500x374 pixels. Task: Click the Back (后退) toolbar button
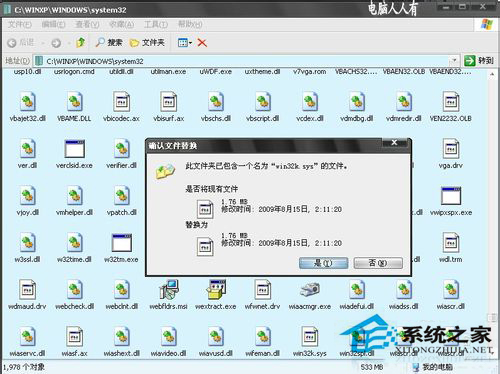pos(21,43)
